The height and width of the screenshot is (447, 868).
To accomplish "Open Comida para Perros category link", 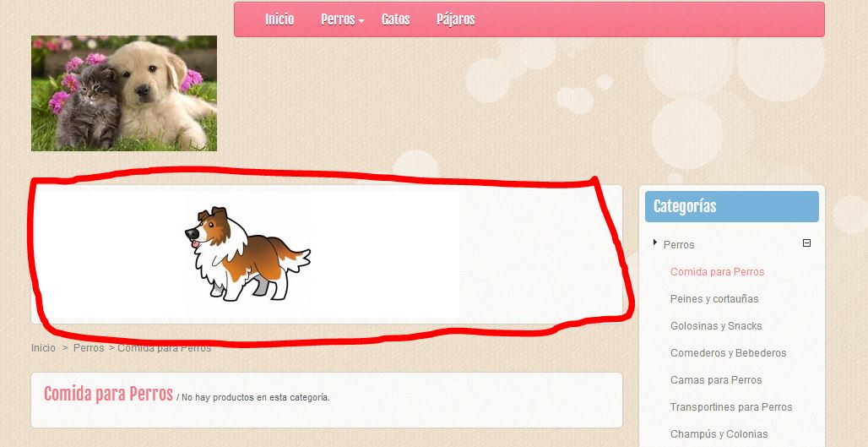I will tap(717, 271).
